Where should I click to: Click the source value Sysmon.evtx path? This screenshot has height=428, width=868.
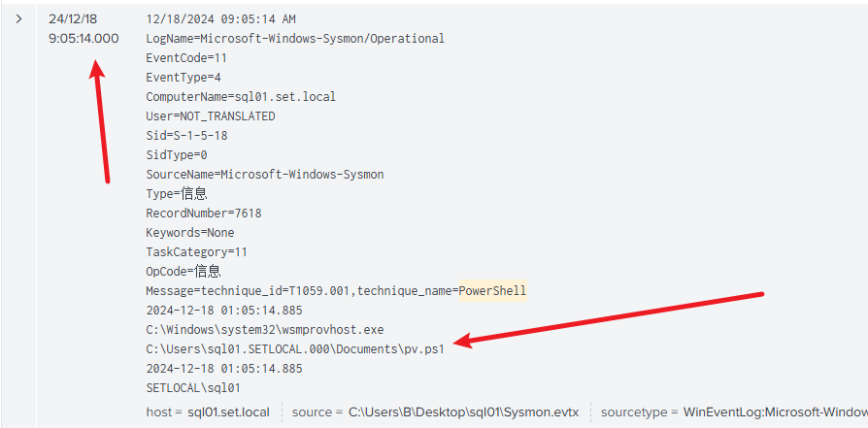coord(463,412)
